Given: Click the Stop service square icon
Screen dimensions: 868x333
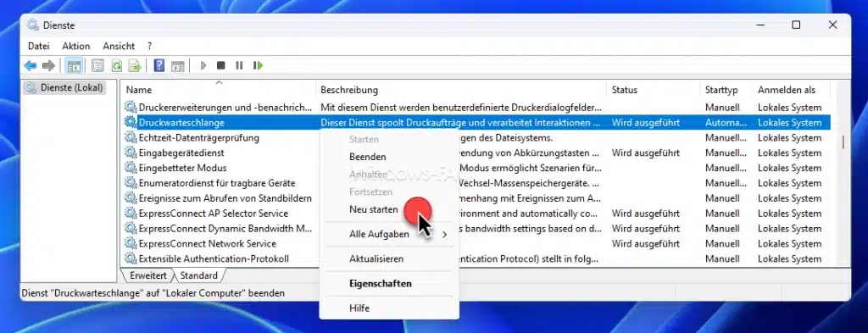Looking at the screenshot, I should coord(221,66).
